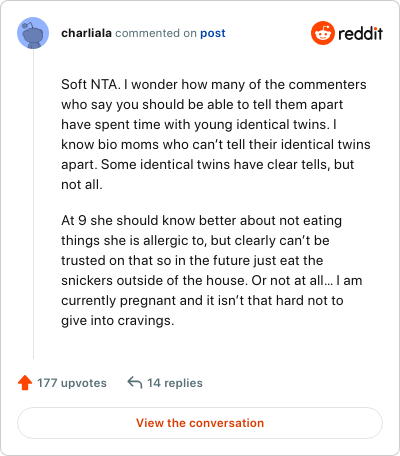Open the Reddit Snoo logo
This screenshot has height=456, width=400.
(323, 33)
